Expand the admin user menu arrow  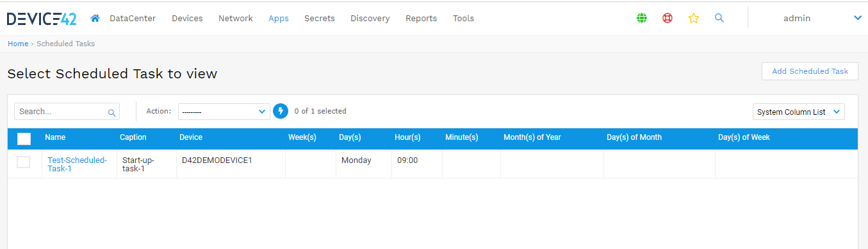click(858, 18)
